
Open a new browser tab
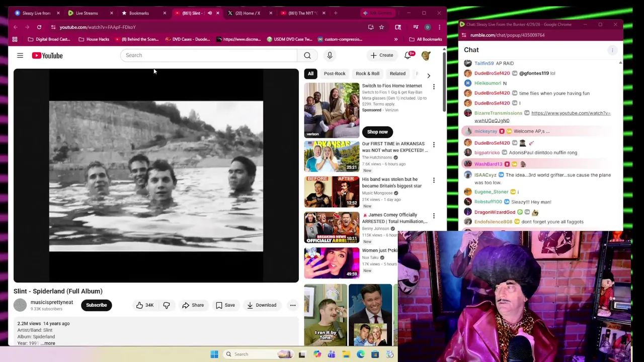(x=336, y=13)
